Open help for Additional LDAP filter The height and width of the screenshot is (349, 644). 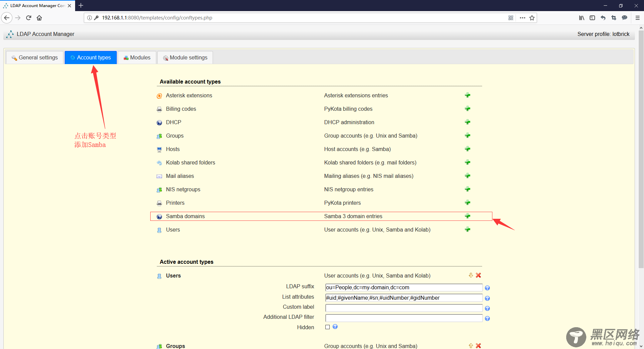(x=487, y=318)
